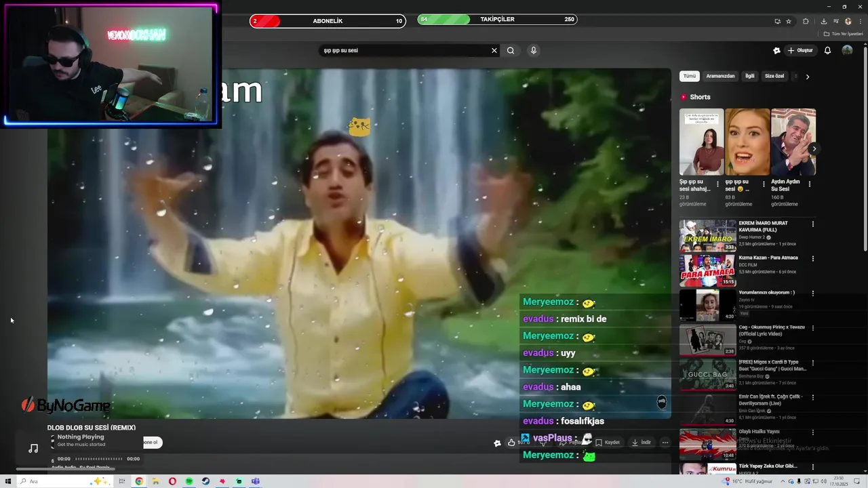Viewport: 868px width, 488px height.
Task: Select the Aramanızdan filter chip
Action: tap(720, 76)
